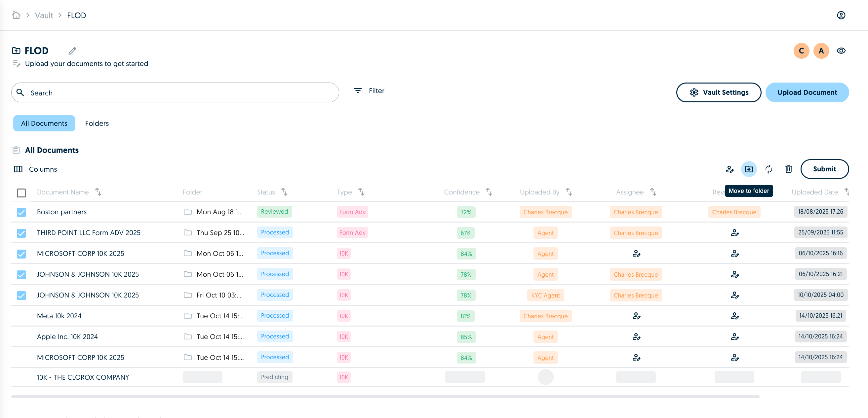868x418 pixels.
Task: Assign reviewer for THIRD POINT LLC row
Action: point(734,233)
